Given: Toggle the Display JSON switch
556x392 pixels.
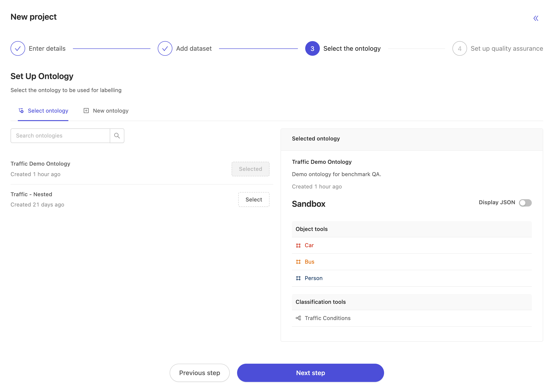Looking at the screenshot, I should 525,203.
